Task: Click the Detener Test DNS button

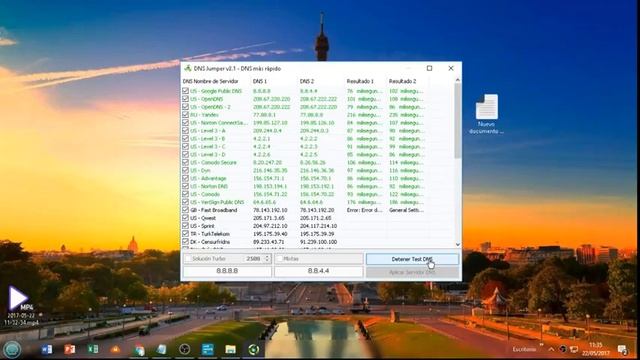Action: click(412, 259)
